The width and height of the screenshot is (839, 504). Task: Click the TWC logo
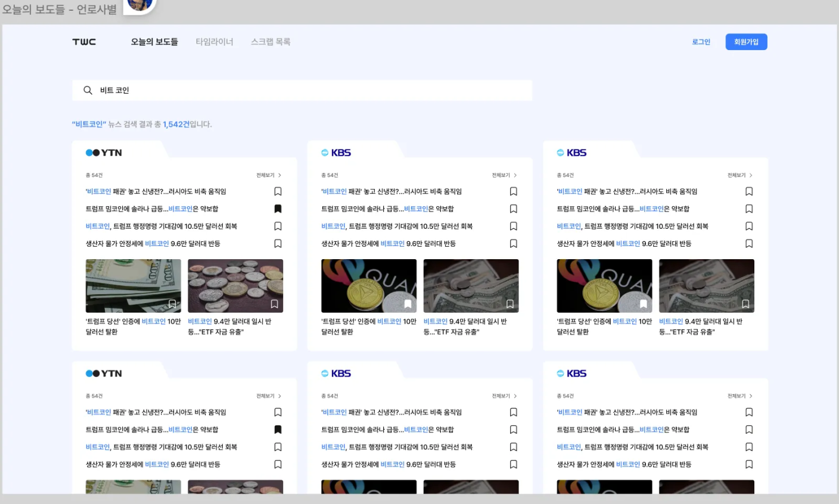click(x=84, y=42)
